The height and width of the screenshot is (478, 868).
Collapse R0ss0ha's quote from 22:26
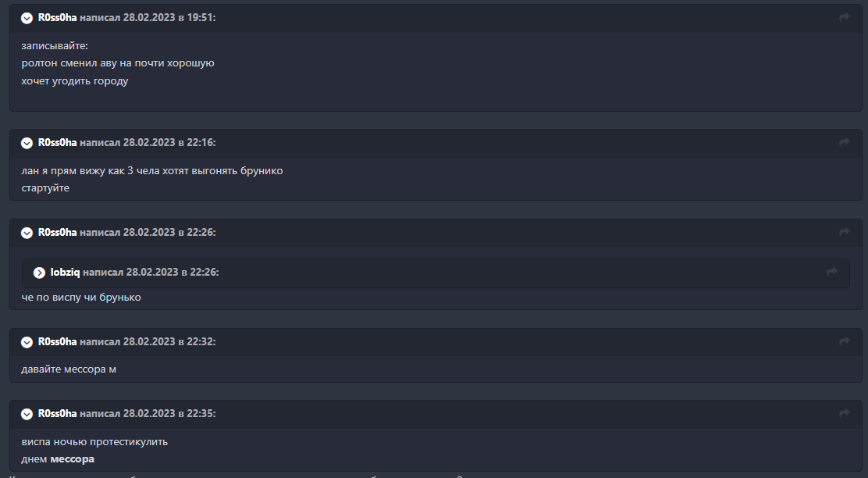(27, 233)
